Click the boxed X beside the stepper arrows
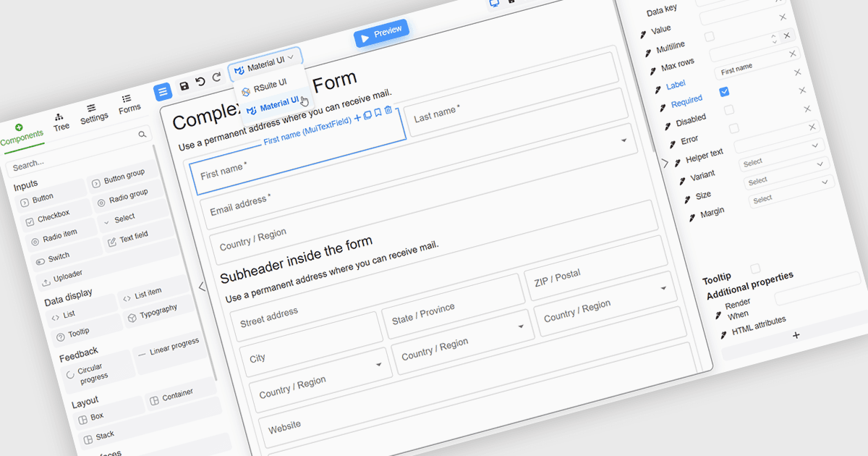This screenshot has height=456, width=868. click(787, 35)
